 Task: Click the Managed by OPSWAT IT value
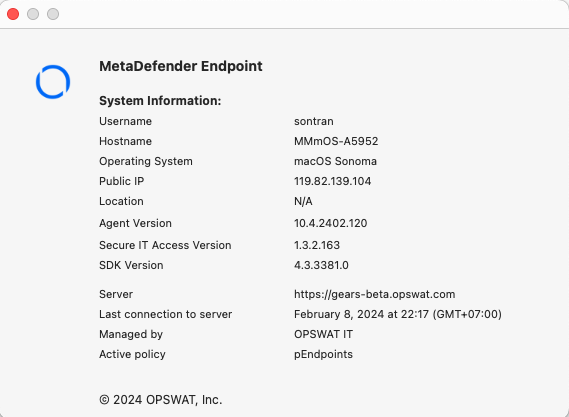(323, 334)
